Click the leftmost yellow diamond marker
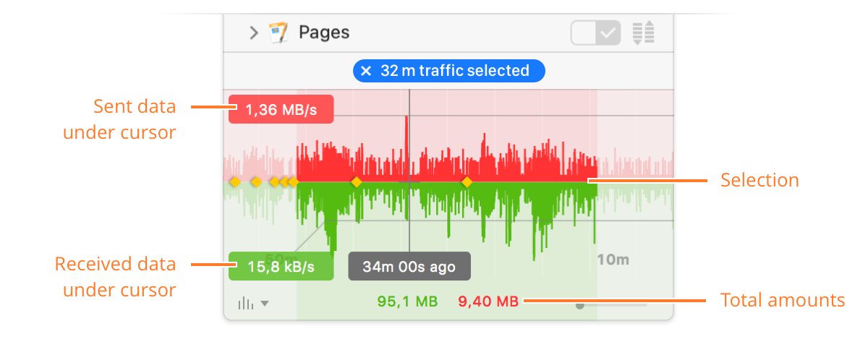The width and height of the screenshot is (868, 347). tap(234, 182)
